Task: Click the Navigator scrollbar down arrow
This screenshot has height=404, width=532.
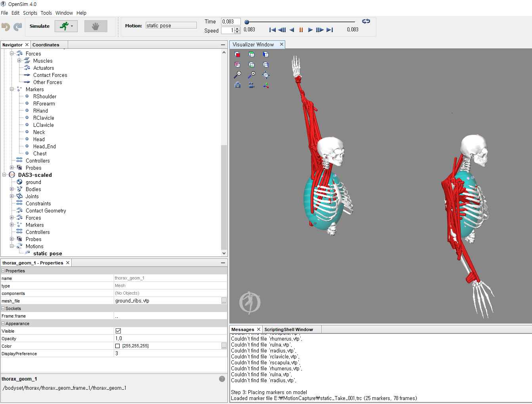Action: click(x=224, y=253)
